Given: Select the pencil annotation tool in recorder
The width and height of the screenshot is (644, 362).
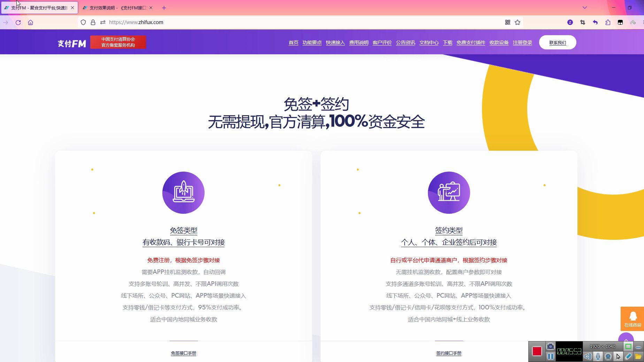Looking at the screenshot, I should pyautogui.click(x=628, y=356).
